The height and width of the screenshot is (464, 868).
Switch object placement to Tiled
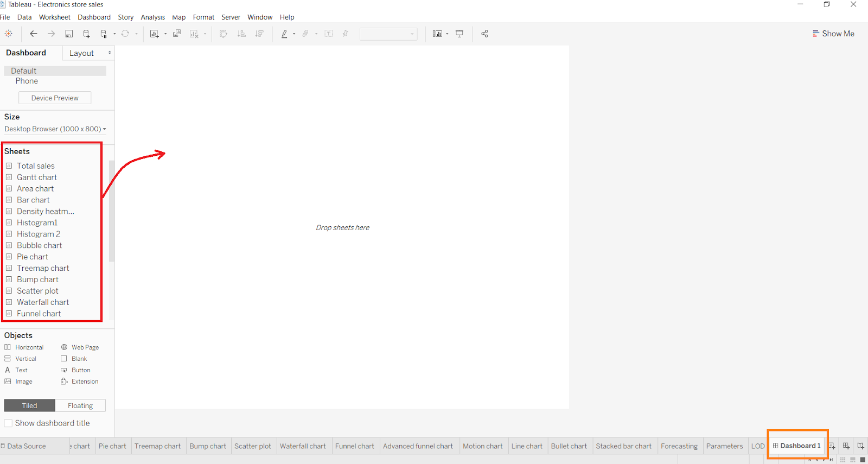click(x=29, y=405)
